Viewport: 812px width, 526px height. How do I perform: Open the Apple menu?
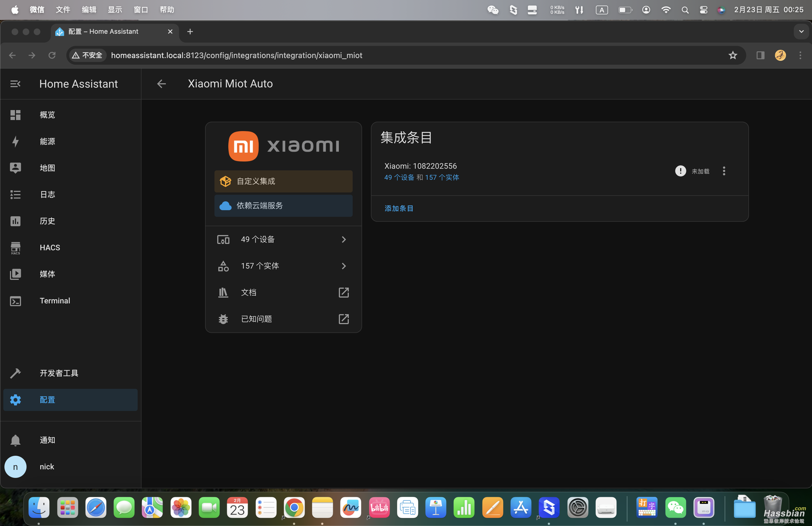pos(15,10)
